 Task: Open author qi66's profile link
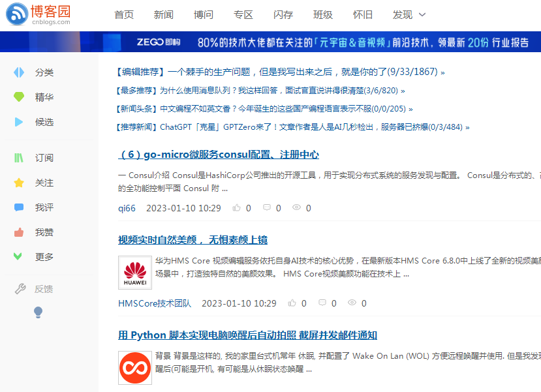pyautogui.click(x=127, y=208)
